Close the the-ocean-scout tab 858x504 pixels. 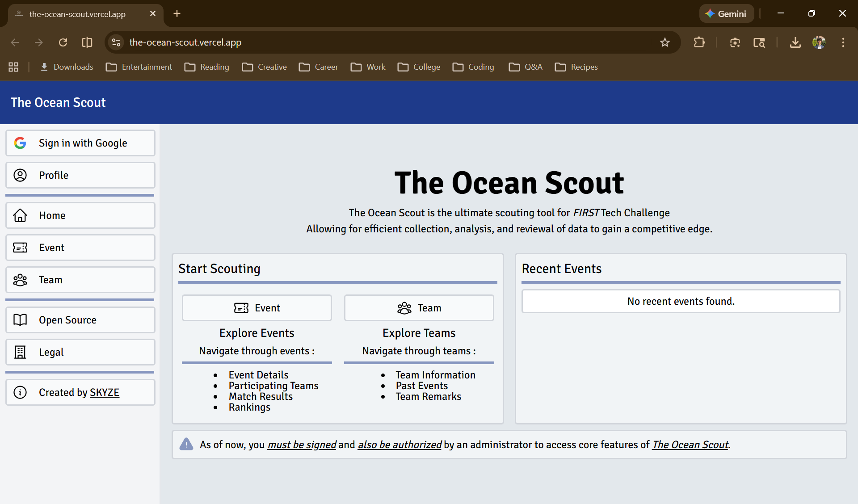pyautogui.click(x=153, y=13)
